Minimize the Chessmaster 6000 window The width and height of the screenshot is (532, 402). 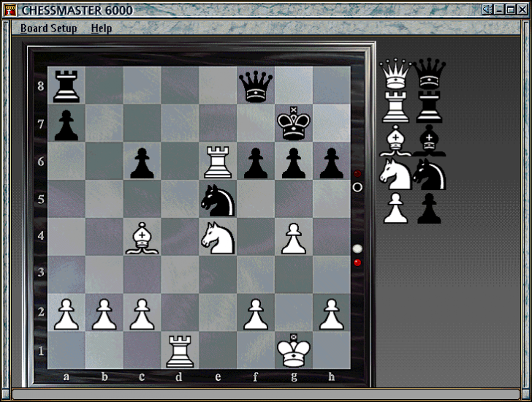tap(499, 10)
